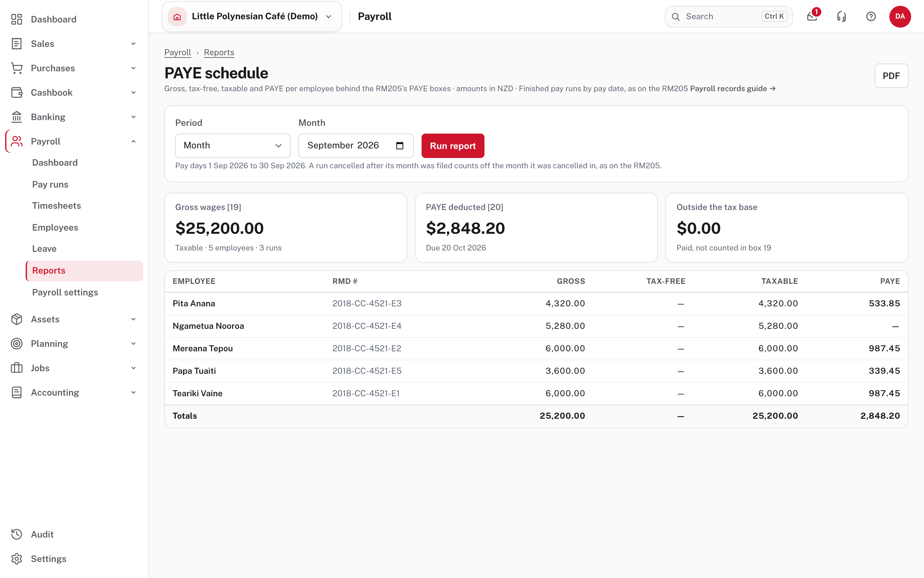This screenshot has height=578, width=924.
Task: Open the Little Polynesian Café company dropdown chevron
Action: coord(328,16)
